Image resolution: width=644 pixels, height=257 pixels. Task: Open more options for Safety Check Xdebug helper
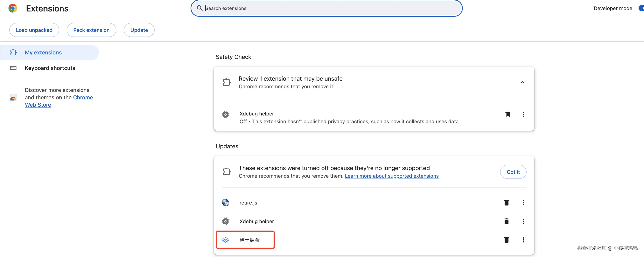pyautogui.click(x=523, y=115)
